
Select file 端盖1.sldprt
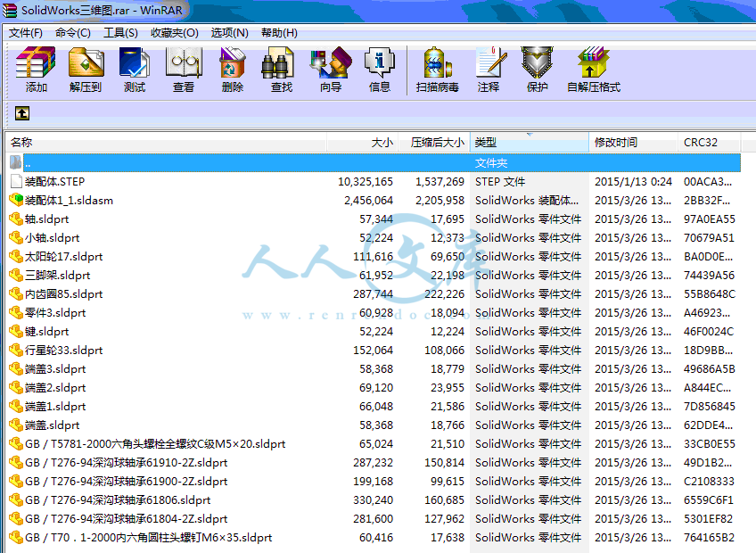point(55,407)
